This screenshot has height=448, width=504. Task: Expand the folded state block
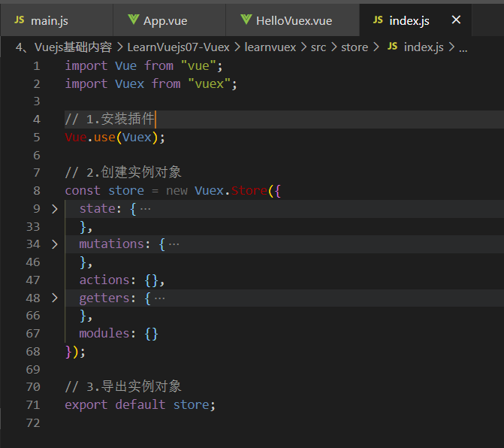coord(54,208)
